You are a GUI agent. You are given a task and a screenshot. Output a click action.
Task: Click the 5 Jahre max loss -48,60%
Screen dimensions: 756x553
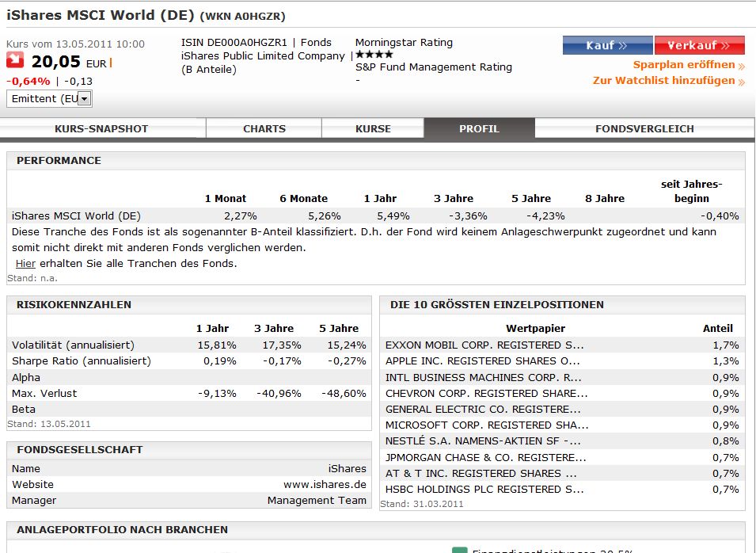click(344, 393)
